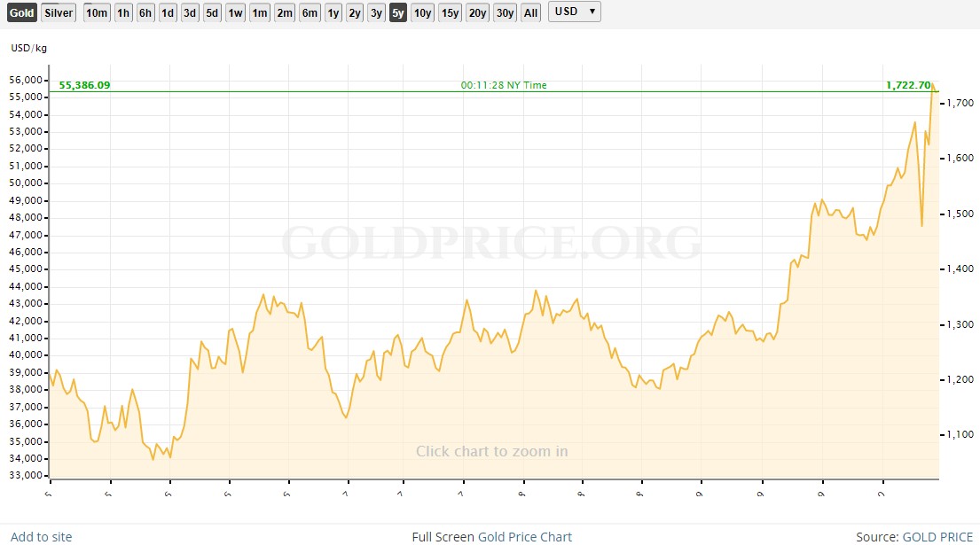This screenshot has height=545, width=980.
Task: Set chart period to 1w
Action: 235,12
